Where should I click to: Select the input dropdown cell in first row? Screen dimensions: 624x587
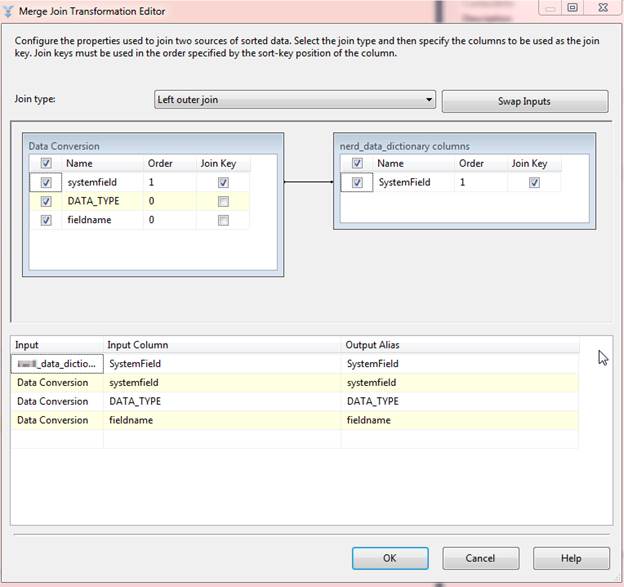[57, 364]
